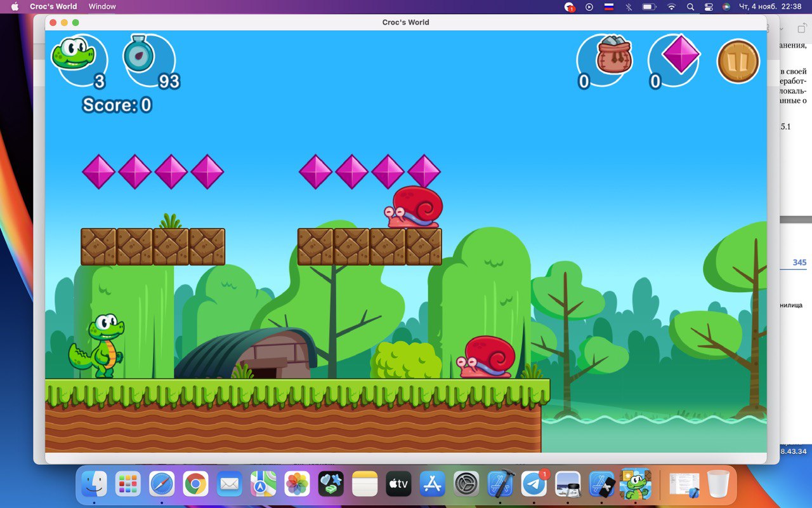This screenshot has height=508, width=812.
Task: Open Maps from the Dock
Action: [263, 485]
